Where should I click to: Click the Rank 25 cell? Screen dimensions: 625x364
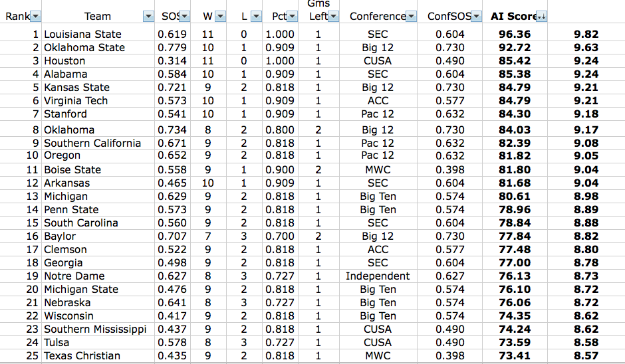(x=21, y=355)
